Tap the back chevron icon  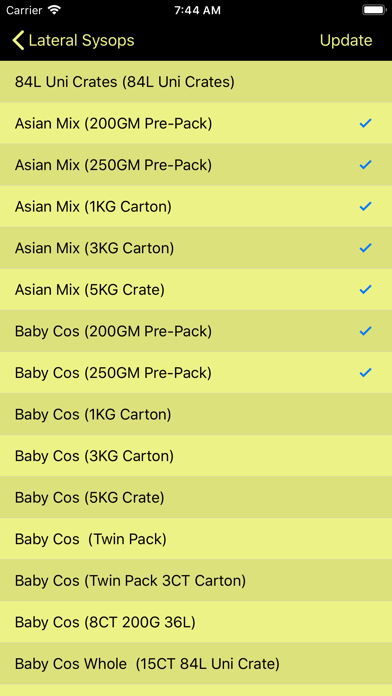click(18, 40)
